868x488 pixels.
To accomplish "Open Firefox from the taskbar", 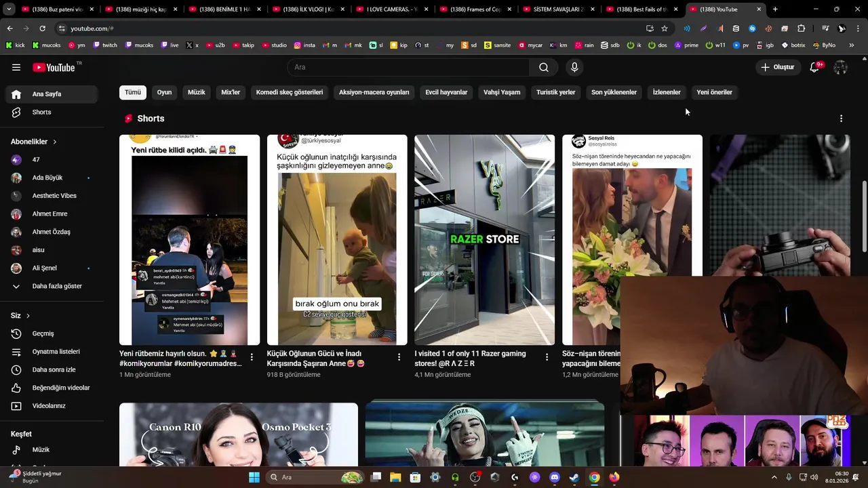I will pyautogui.click(x=614, y=477).
